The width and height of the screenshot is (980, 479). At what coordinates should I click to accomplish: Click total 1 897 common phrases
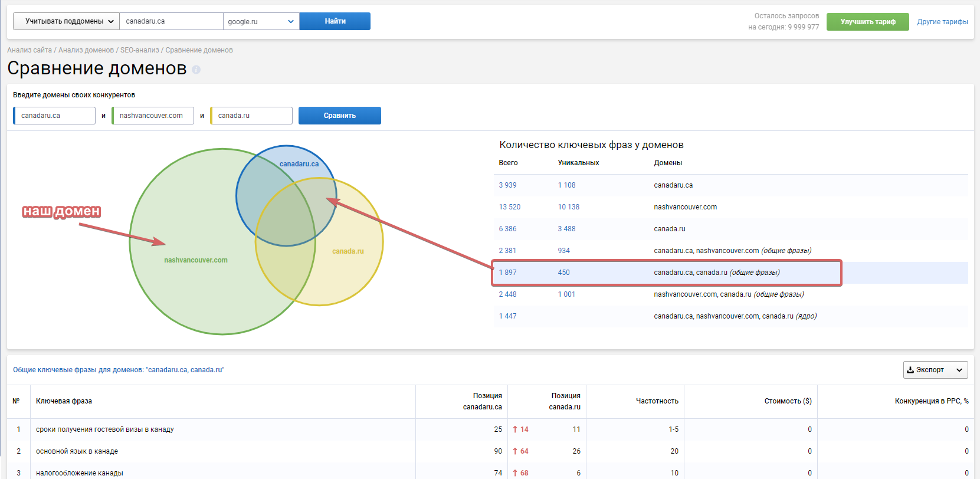[507, 273]
